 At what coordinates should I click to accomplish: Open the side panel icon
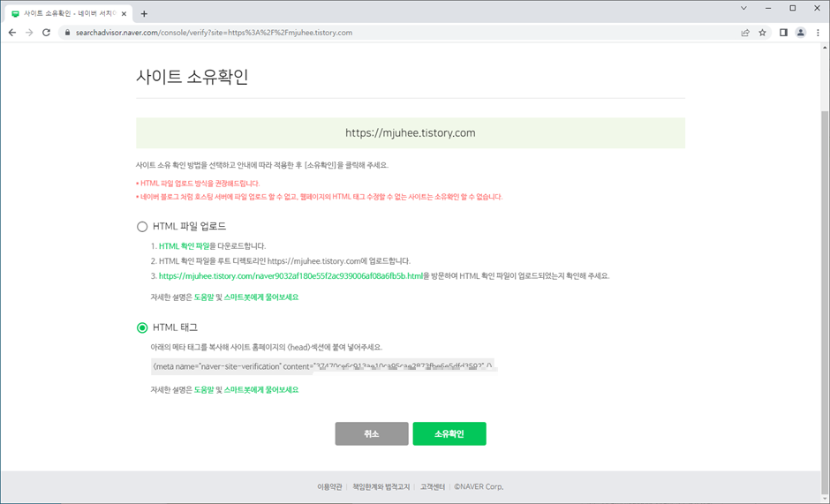783,33
